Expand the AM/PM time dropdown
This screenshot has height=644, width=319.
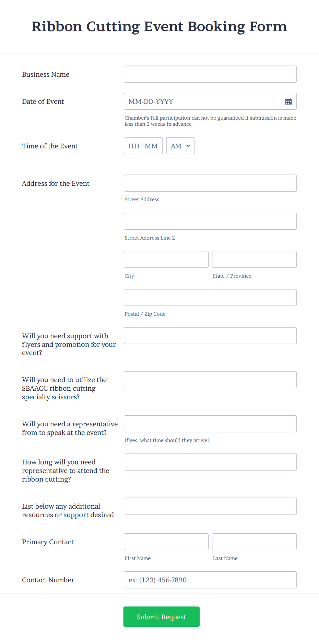pyautogui.click(x=180, y=146)
